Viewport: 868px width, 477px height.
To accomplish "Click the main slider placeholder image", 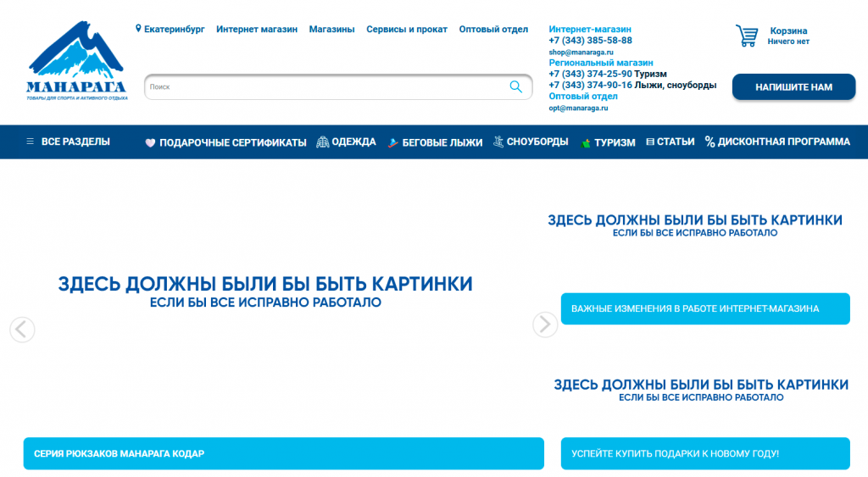I will click(x=265, y=291).
